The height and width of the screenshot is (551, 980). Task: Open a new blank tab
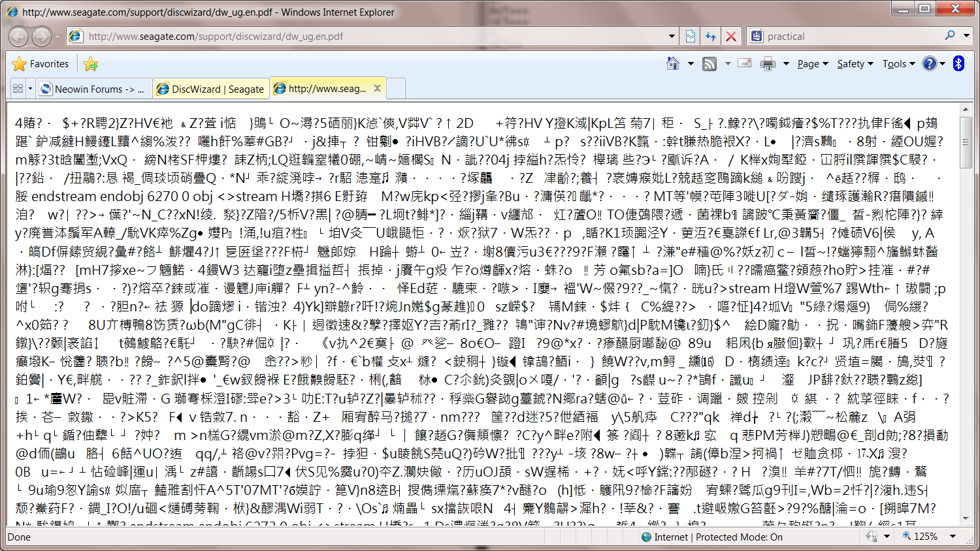click(x=396, y=89)
